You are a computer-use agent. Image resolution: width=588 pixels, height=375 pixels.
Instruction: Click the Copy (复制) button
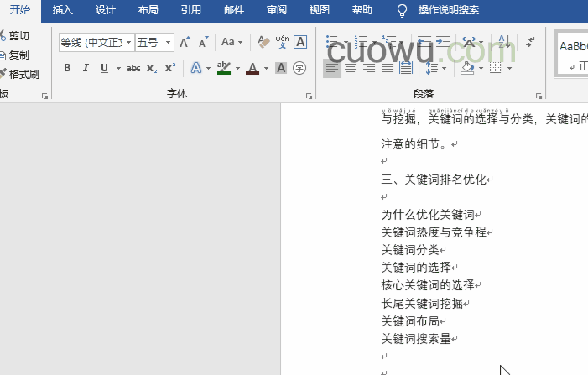[x=15, y=55]
